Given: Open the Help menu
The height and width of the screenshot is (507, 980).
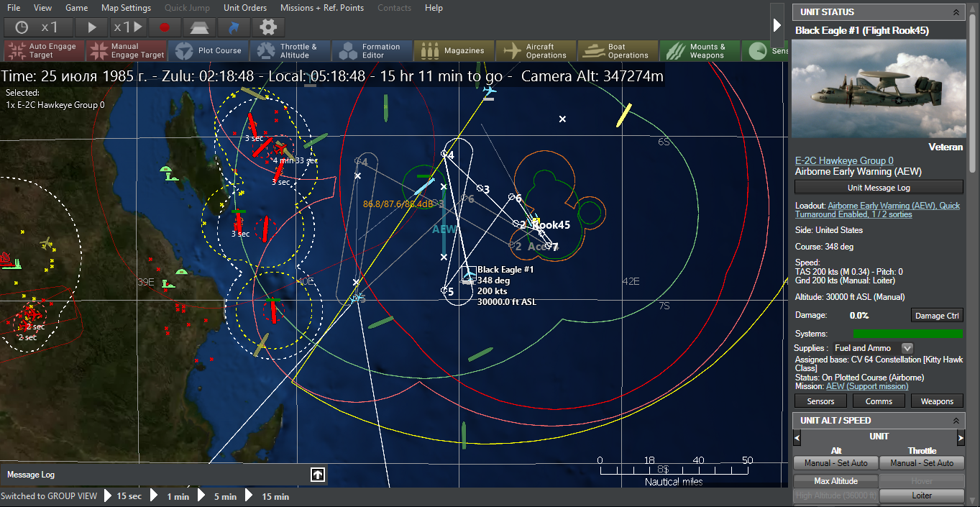Looking at the screenshot, I should pyautogui.click(x=434, y=8).
